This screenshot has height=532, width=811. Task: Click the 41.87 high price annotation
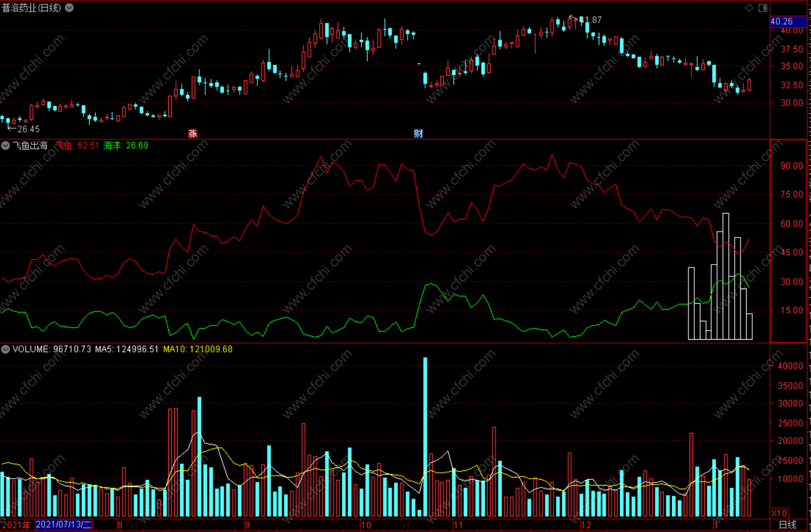pyautogui.click(x=591, y=20)
